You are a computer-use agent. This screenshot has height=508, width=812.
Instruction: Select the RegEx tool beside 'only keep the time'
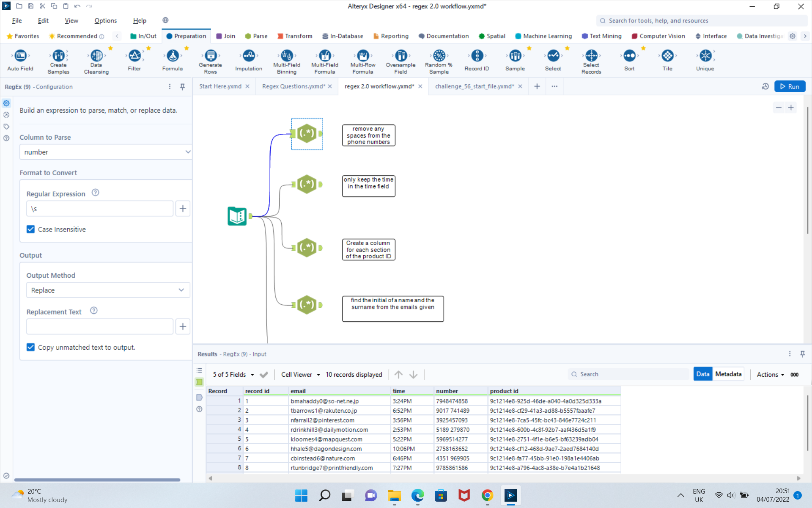pyautogui.click(x=307, y=185)
